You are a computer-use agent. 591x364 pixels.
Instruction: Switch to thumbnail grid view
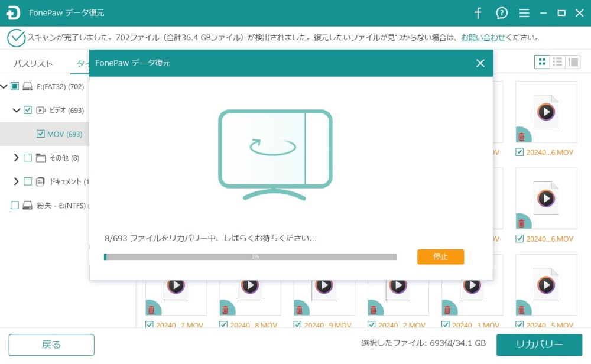coord(542,62)
